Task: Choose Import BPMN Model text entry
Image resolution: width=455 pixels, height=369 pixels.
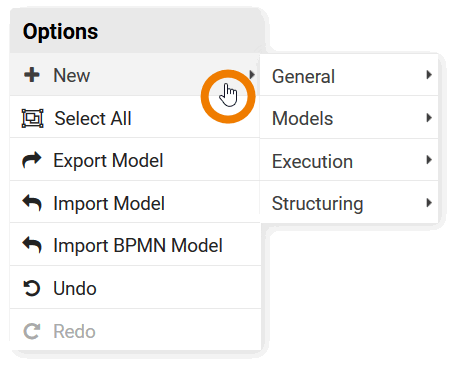Action: [138, 245]
